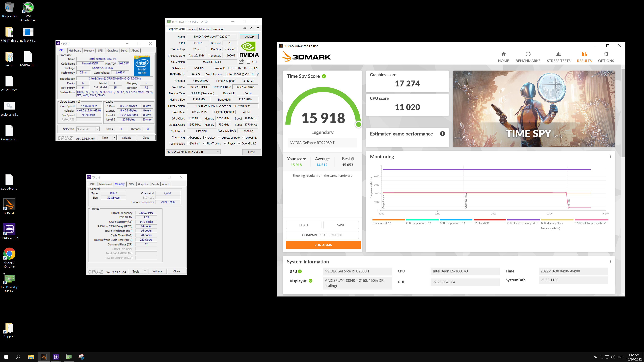Switch to Mainboard tab in CPU-Z CPU window
This screenshot has width=644, height=362.
(x=75, y=50)
